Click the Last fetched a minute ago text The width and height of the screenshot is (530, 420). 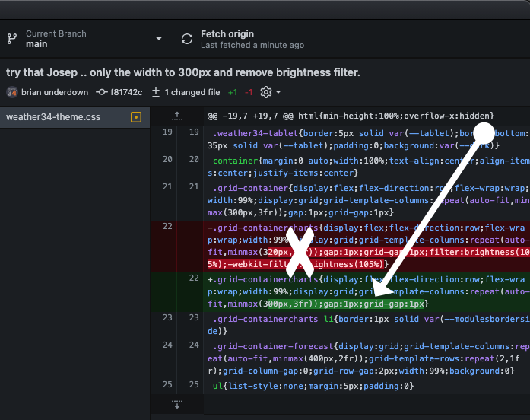point(252,45)
